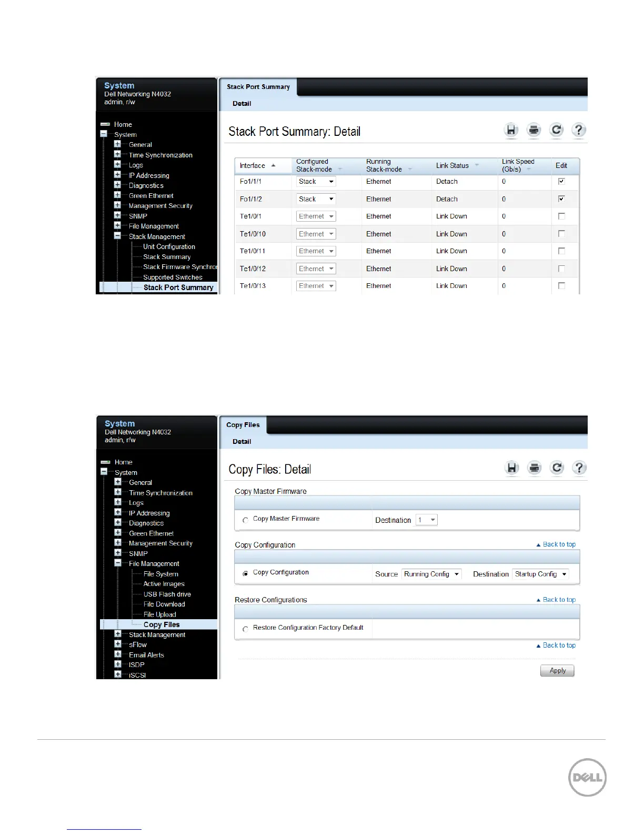Viewport: 644px width, 834px height.
Task: Expand Email Alerts node
Action: point(118,654)
